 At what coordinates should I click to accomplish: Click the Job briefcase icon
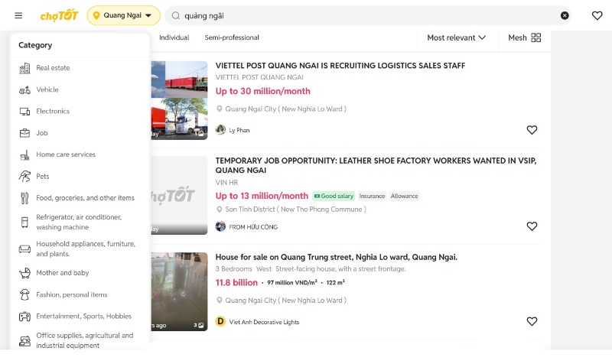click(x=24, y=133)
